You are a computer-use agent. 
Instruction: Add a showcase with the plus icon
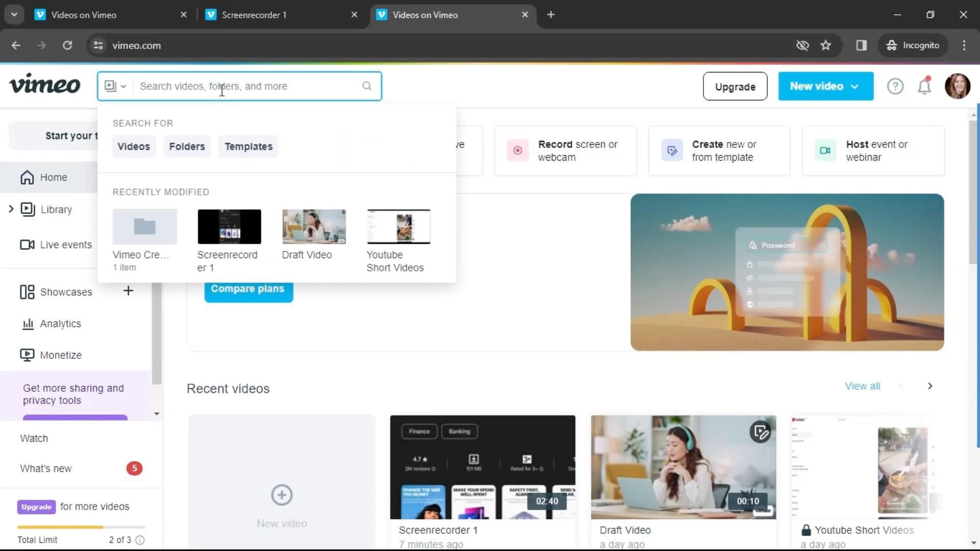128,291
